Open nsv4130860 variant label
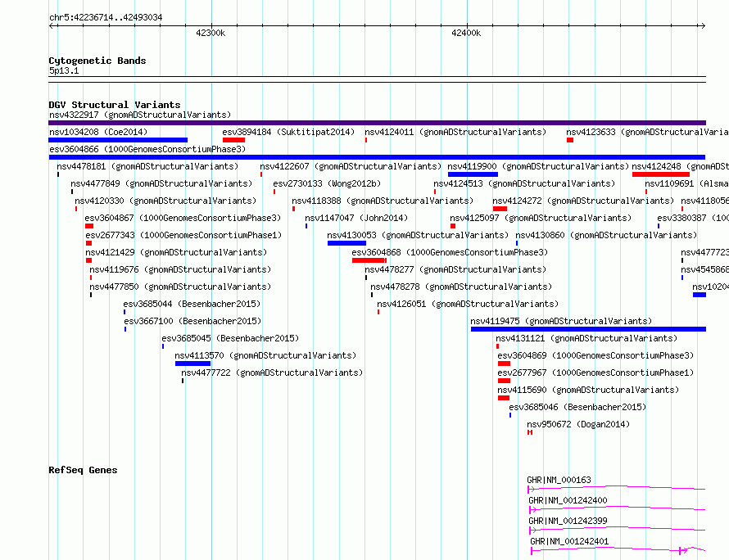 (606, 235)
